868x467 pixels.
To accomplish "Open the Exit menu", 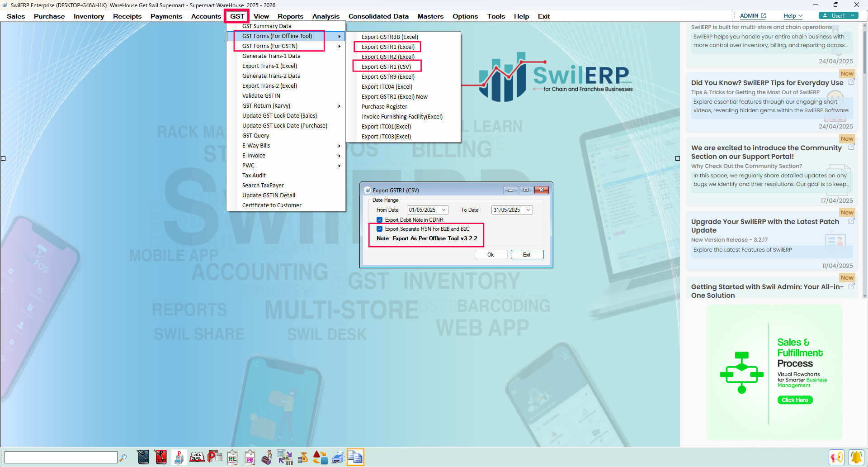I will click(x=544, y=16).
